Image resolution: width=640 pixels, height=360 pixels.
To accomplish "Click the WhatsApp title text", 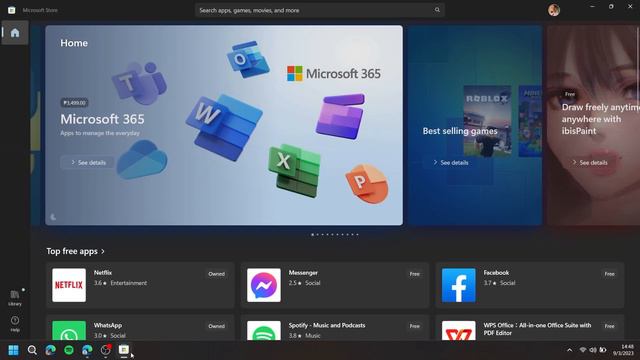I will coord(108,325).
